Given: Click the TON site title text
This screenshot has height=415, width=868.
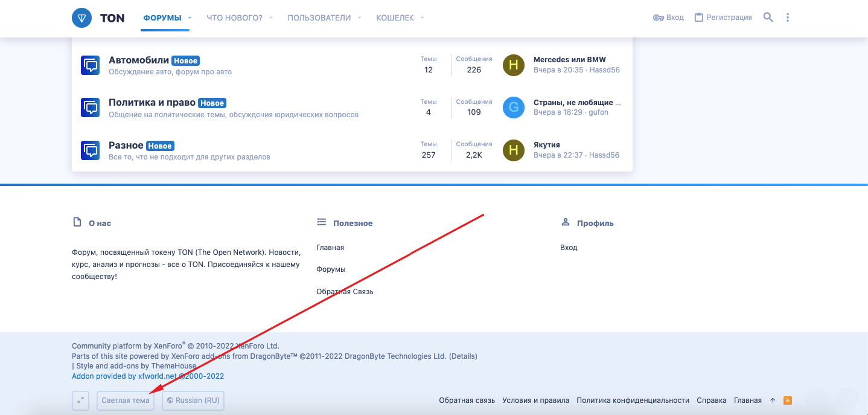Looking at the screenshot, I should point(112,18).
